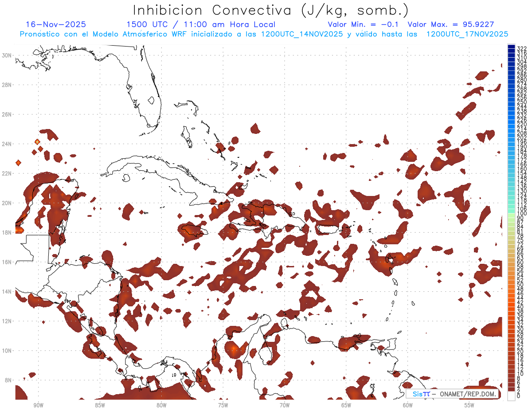532x411 pixels.
Task: Click the 'SisTT - ONAMET/REP.DOM.' logo box
Action: coord(453,394)
